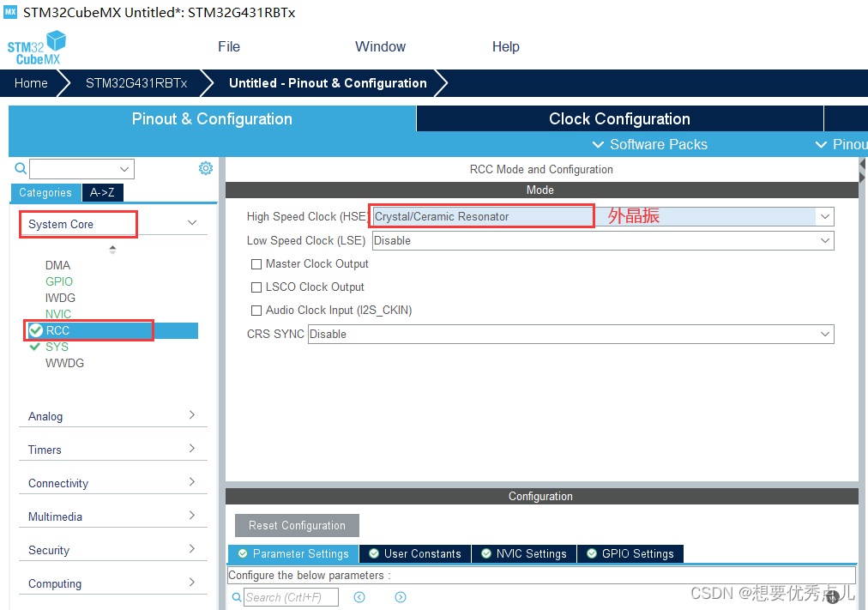Click the GPIO Settings tab check icon
The height and width of the screenshot is (610, 868).
592,553
